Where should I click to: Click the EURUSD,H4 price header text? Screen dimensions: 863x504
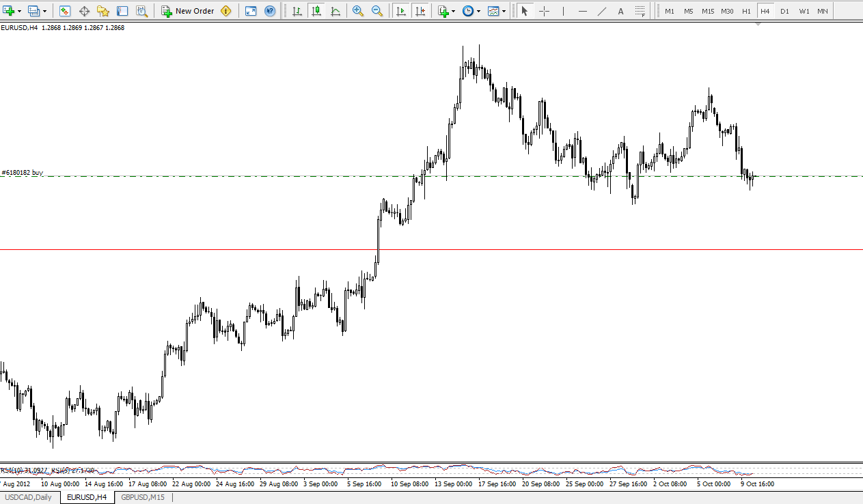pyautogui.click(x=63, y=28)
